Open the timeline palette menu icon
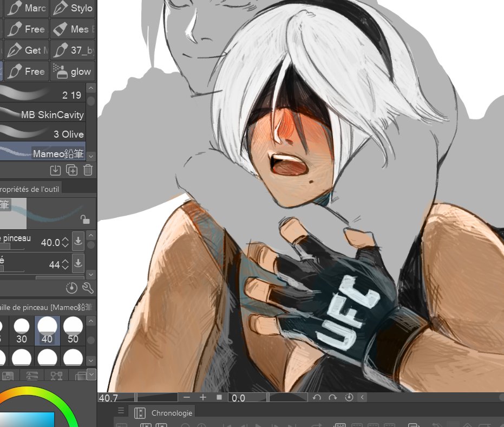504x427 pixels. click(121, 410)
